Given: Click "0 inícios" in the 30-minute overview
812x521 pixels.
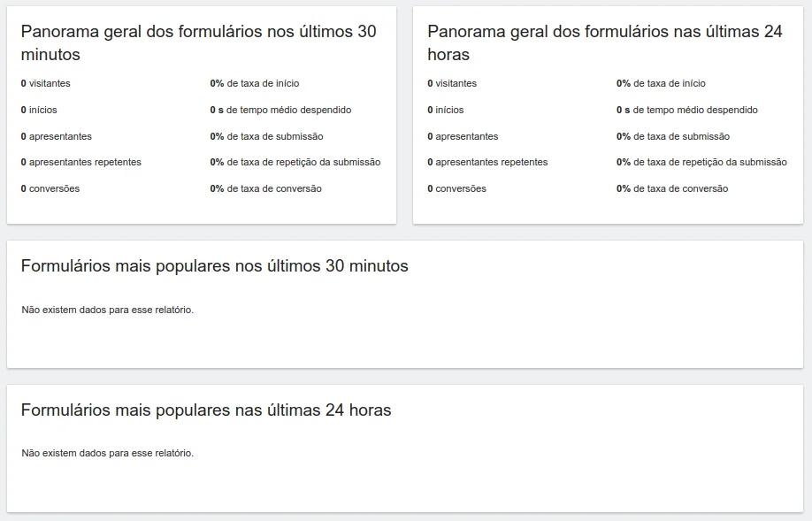Looking at the screenshot, I should pyautogui.click(x=39, y=110).
